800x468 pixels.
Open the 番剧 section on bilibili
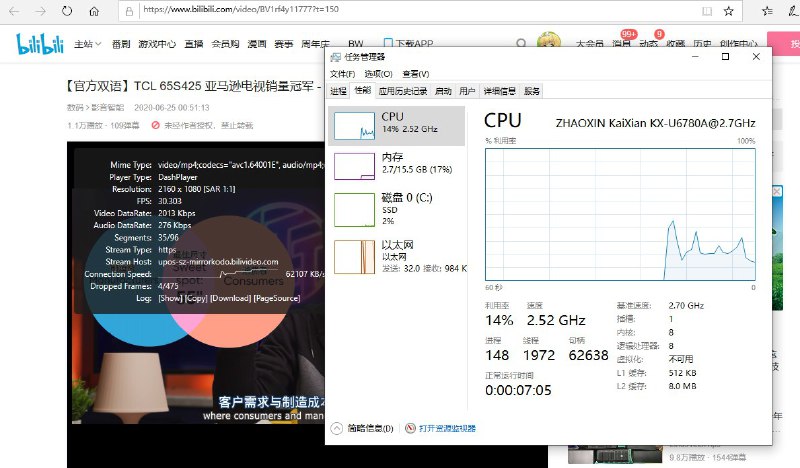[x=121, y=44]
